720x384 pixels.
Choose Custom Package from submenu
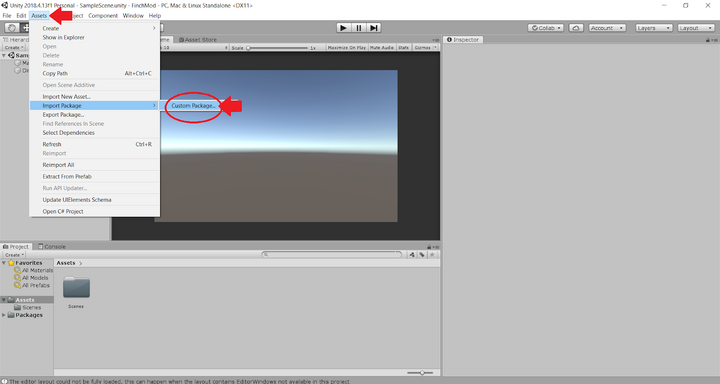coord(193,106)
